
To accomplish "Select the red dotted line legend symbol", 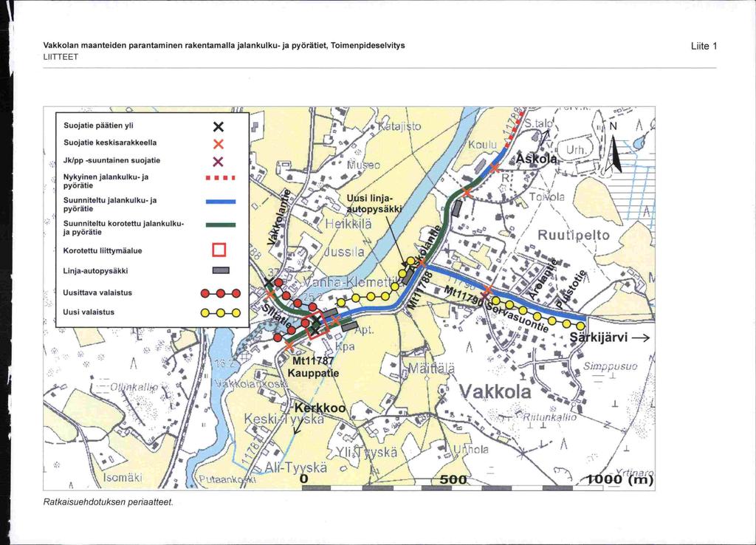I will [x=220, y=178].
